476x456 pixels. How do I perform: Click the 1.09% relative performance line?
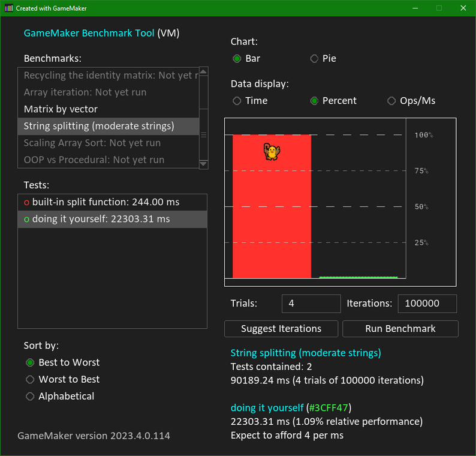(327, 422)
